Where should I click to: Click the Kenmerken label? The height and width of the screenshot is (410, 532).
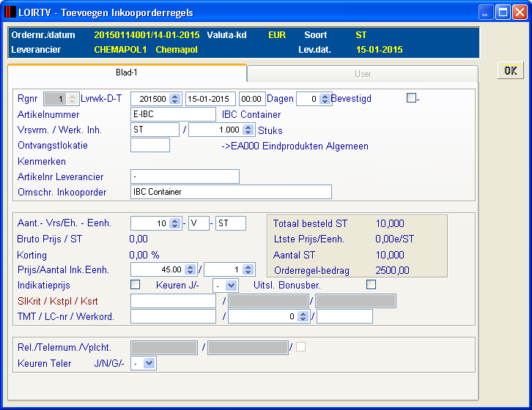(x=41, y=161)
